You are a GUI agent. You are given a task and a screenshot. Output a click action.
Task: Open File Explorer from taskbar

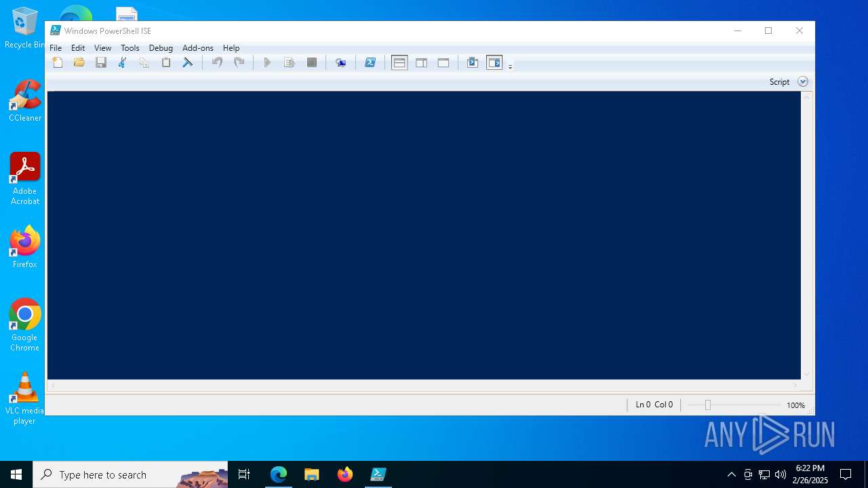click(312, 474)
